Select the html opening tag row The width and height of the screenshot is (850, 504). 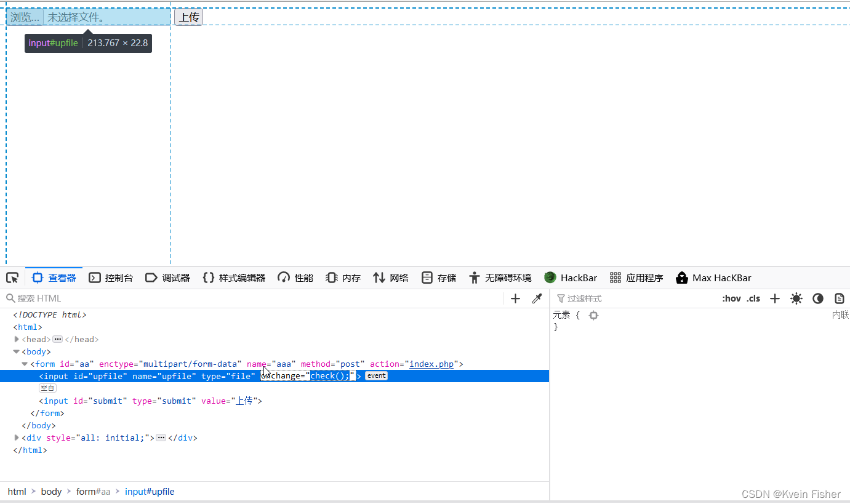275,327
